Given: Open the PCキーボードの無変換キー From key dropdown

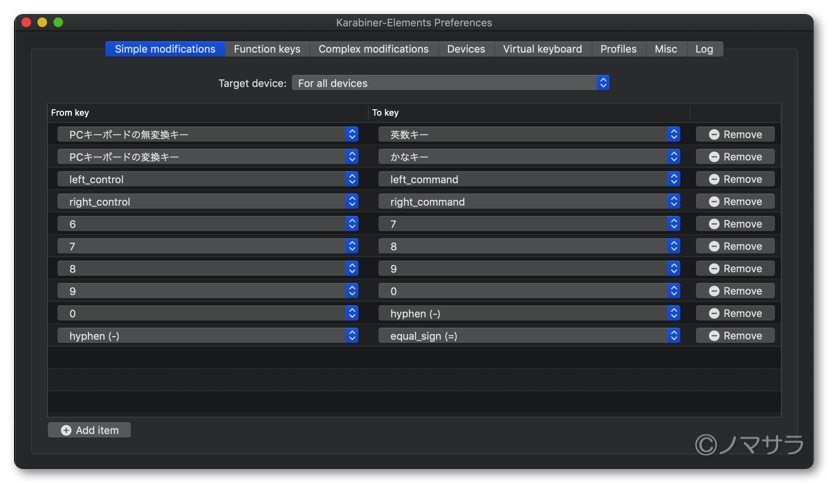Looking at the screenshot, I should pyautogui.click(x=208, y=134).
